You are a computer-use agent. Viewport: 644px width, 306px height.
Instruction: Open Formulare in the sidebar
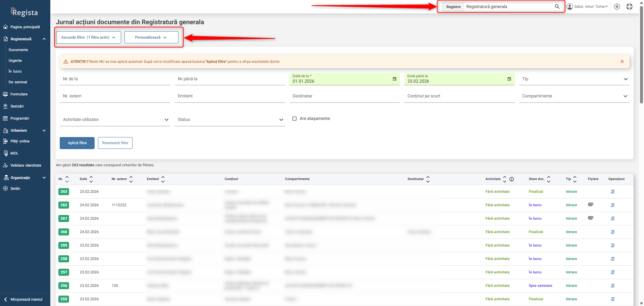pyautogui.click(x=19, y=94)
